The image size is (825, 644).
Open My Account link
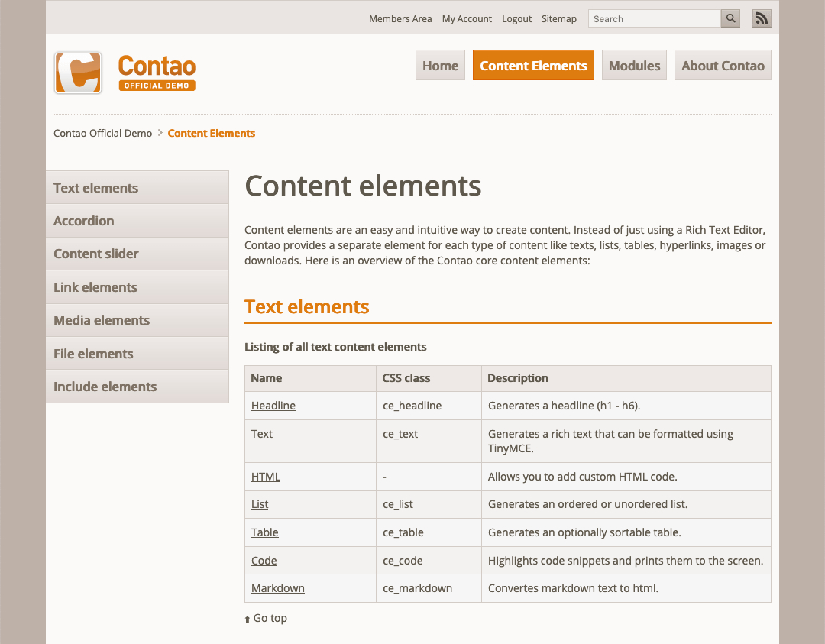coord(467,19)
